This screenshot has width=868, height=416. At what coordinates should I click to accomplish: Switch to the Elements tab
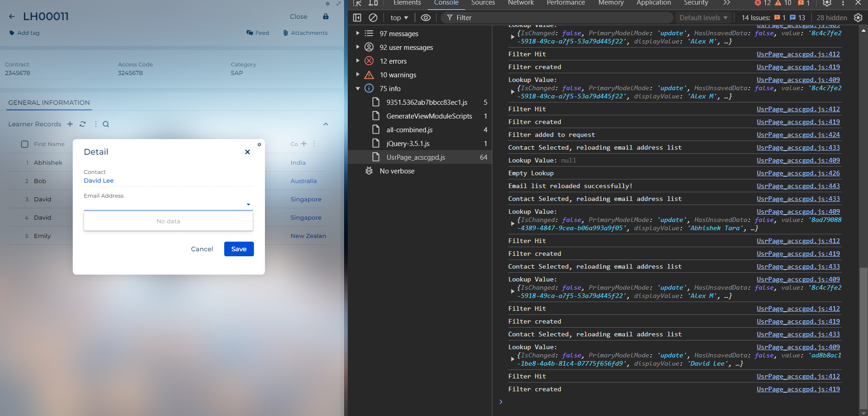point(407,3)
